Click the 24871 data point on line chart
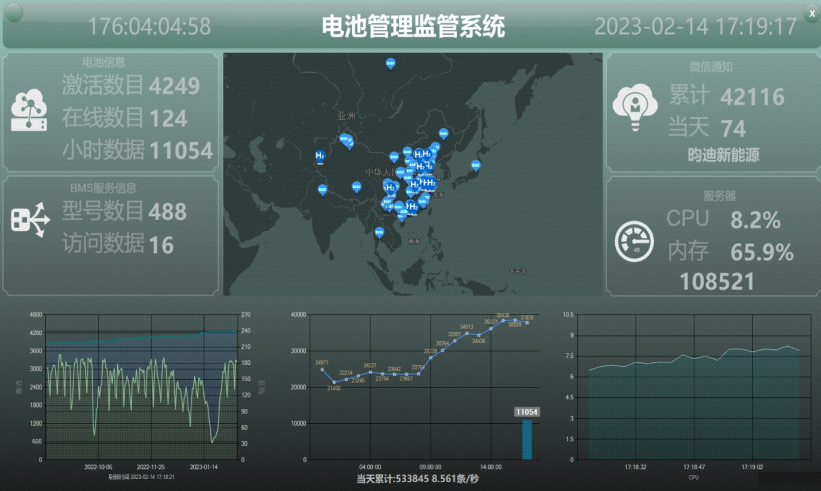This screenshot has width=821, height=491. click(322, 369)
